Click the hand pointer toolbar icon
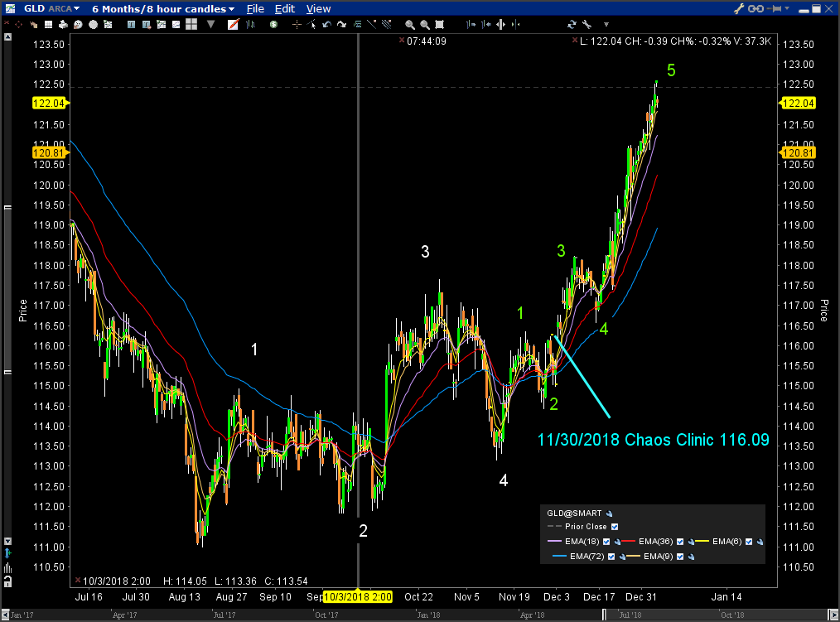840x622 pixels. [34, 25]
